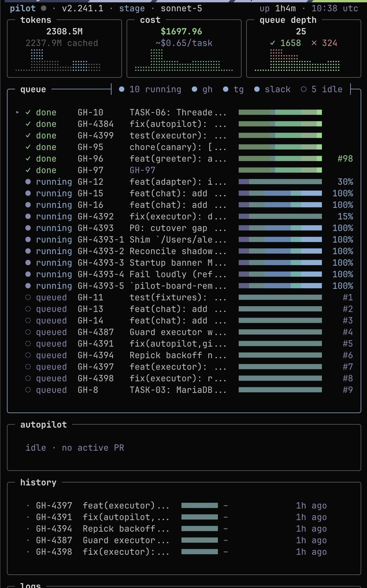Click 'chore(canary): [...' task title

[x=178, y=147]
